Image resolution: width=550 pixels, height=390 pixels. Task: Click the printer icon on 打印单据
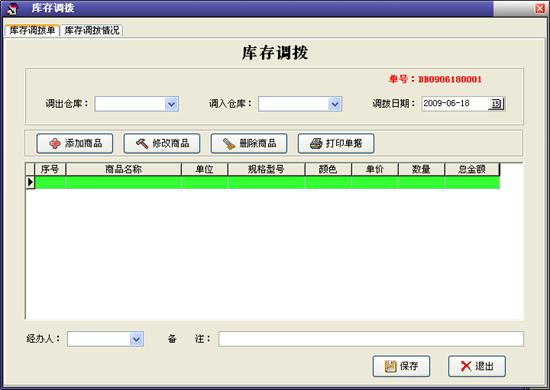coord(316,143)
